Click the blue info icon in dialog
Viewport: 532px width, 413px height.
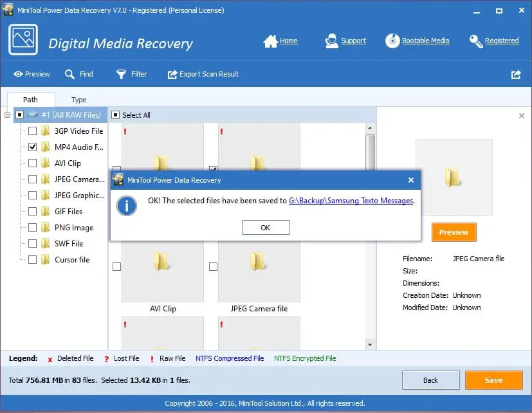127,206
